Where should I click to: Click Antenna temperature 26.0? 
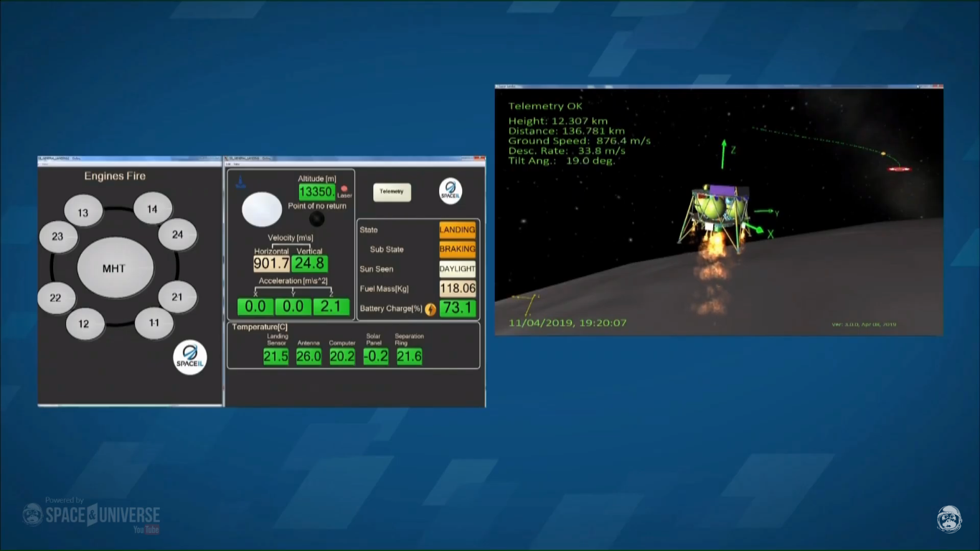coord(309,357)
